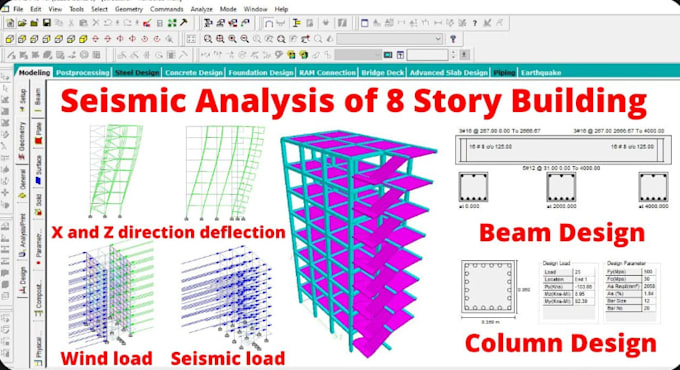This screenshot has width=680, height=370.
Task: Open the Analyze menu
Action: [202, 9]
